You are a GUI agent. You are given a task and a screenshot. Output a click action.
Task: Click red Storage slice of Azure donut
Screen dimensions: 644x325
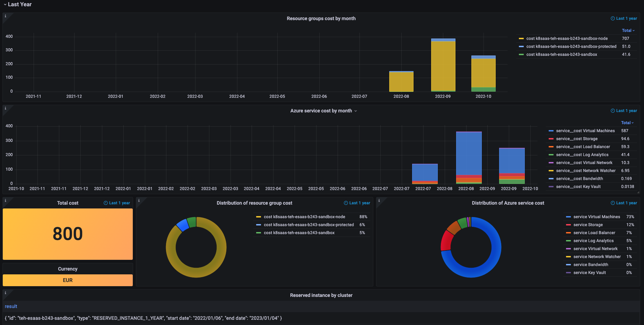point(446,240)
